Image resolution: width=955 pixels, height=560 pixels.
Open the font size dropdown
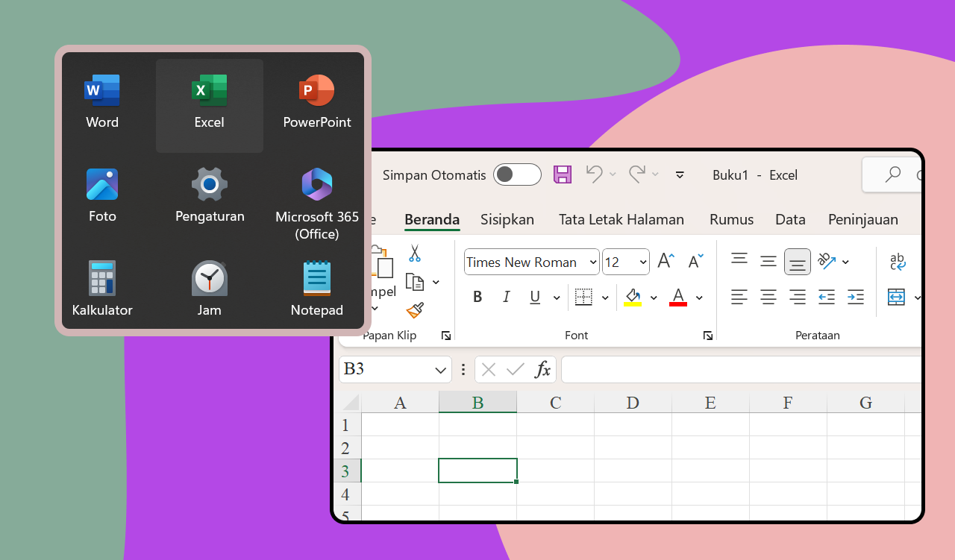pyautogui.click(x=642, y=262)
